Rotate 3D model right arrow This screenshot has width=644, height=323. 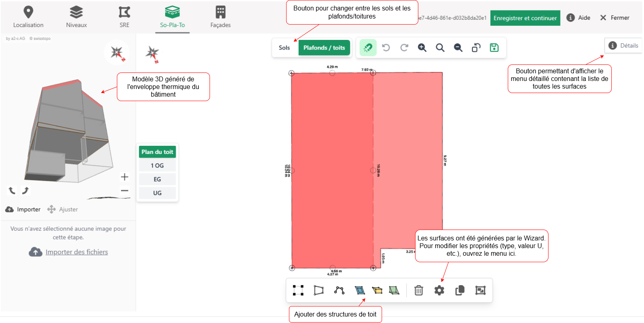click(25, 190)
